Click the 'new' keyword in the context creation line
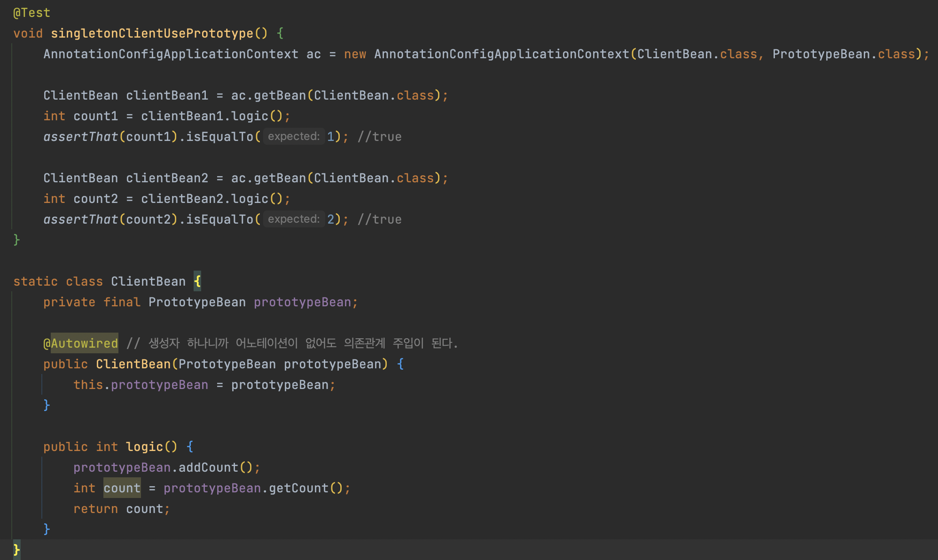Screen dimensions: 938x560 tap(355, 54)
